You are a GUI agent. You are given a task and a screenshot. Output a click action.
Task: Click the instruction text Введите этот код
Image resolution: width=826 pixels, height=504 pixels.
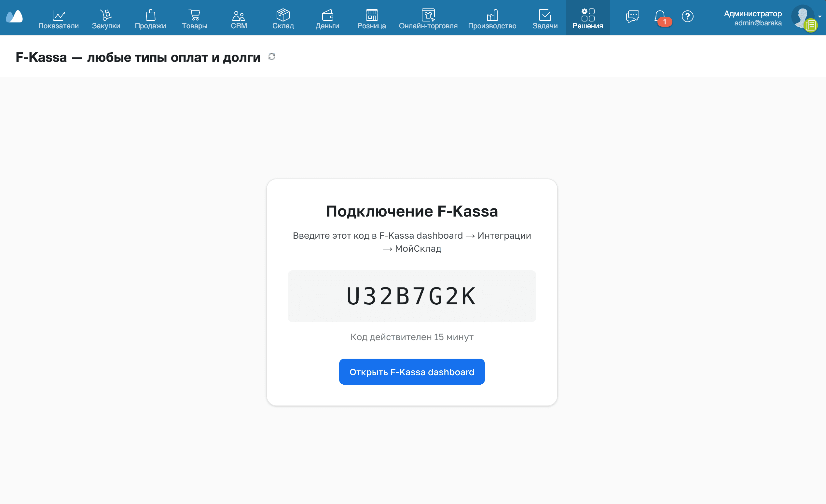click(x=412, y=242)
